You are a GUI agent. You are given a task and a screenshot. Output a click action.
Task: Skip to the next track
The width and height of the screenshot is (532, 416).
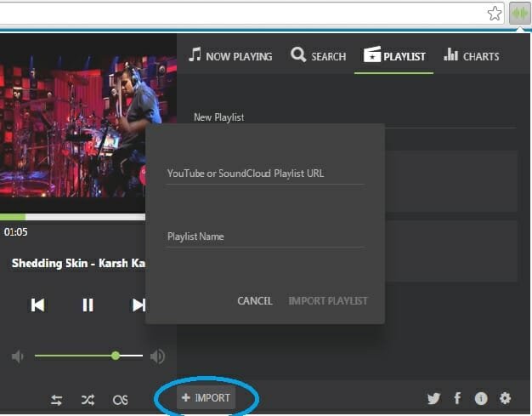pyautogui.click(x=139, y=305)
